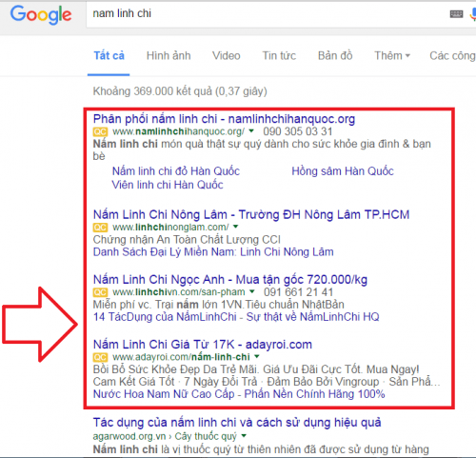The height and width of the screenshot is (458, 476).
Task: Open the dropdown beside adayroi.com/nấm-linh-chi
Action: 257,356
